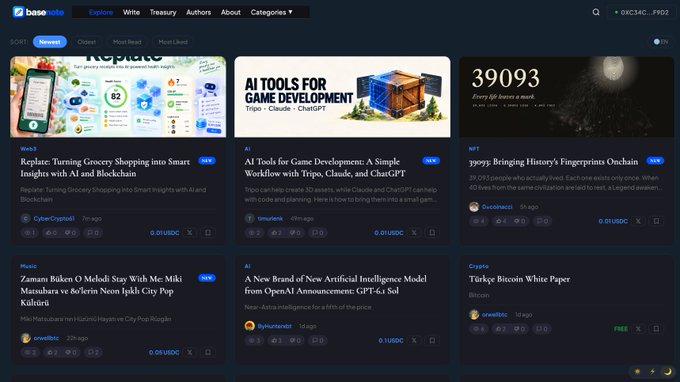The height and width of the screenshot is (382, 680).
Task: Open the GPT-6.1 Sol article title
Action: tap(335, 285)
